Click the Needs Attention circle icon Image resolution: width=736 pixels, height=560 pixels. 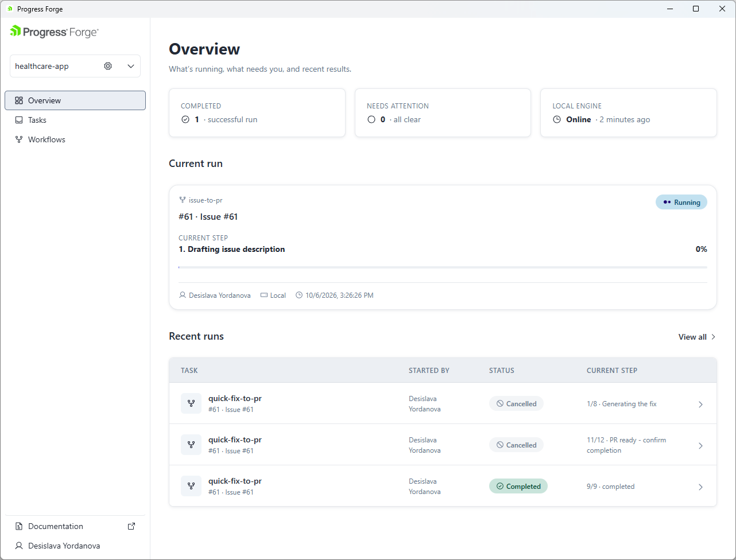coord(371,119)
